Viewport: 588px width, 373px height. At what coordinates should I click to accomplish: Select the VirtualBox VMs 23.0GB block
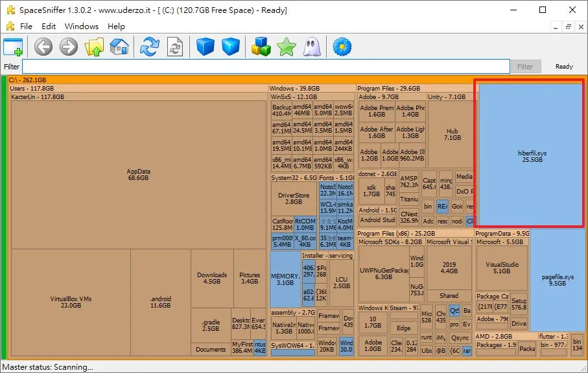click(71, 302)
